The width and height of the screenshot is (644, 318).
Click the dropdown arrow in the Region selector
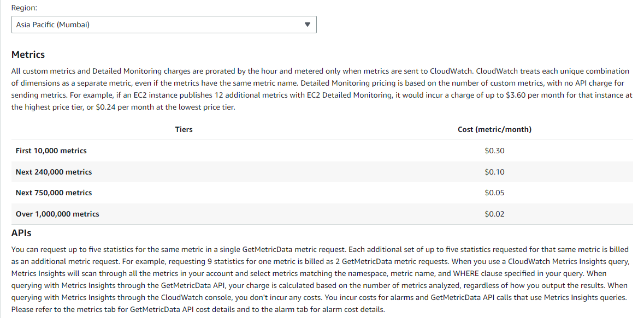[307, 25]
